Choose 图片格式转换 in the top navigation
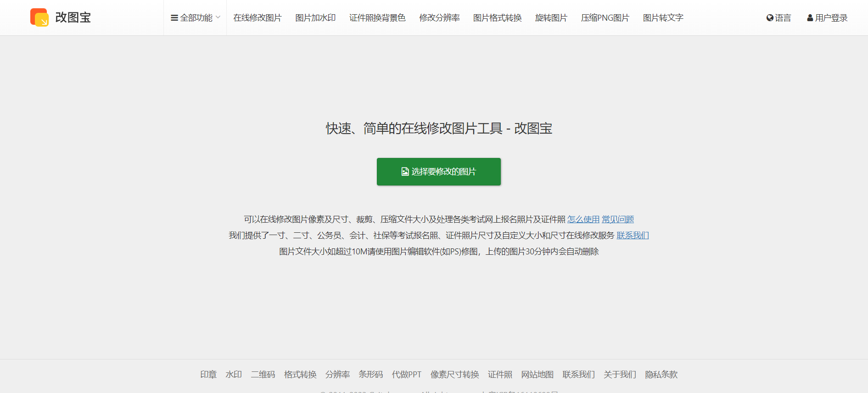868x393 pixels. point(497,18)
